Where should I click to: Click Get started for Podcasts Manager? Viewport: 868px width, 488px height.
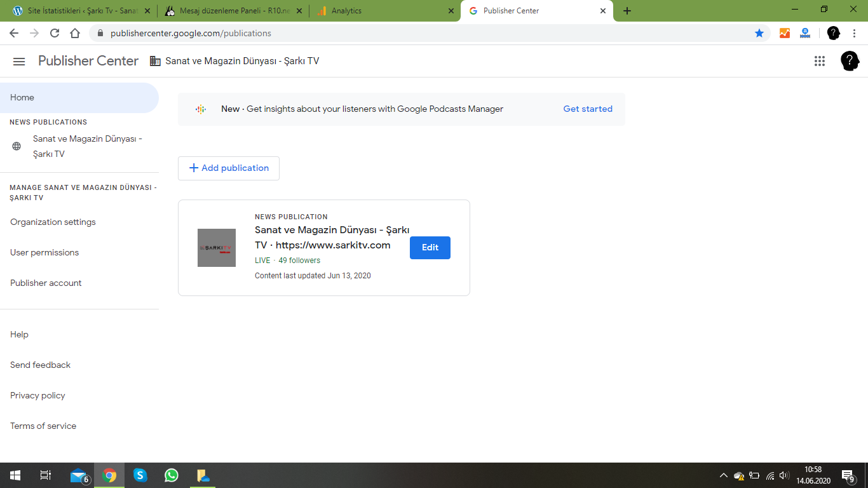coord(588,109)
